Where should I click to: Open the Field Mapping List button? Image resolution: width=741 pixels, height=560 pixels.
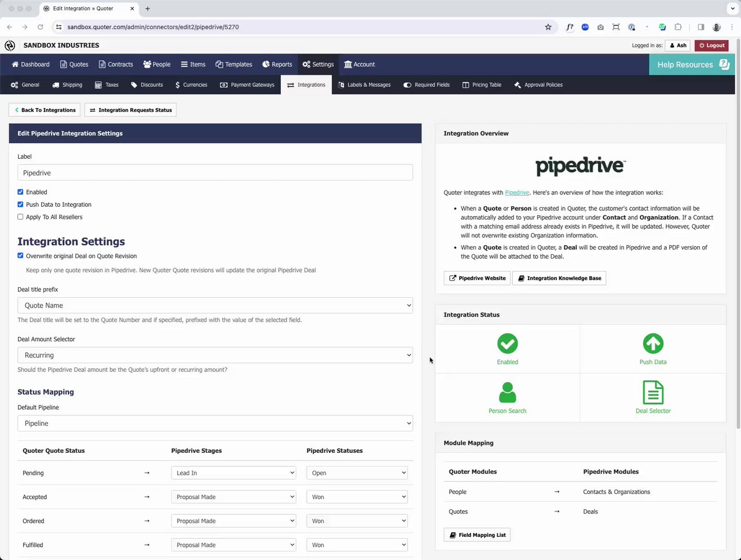pyautogui.click(x=477, y=535)
